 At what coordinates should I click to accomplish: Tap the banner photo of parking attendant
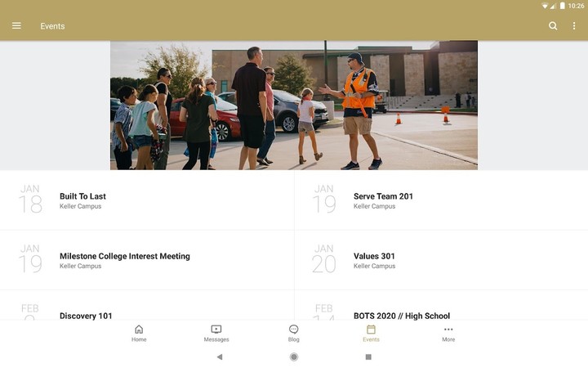[x=294, y=105]
